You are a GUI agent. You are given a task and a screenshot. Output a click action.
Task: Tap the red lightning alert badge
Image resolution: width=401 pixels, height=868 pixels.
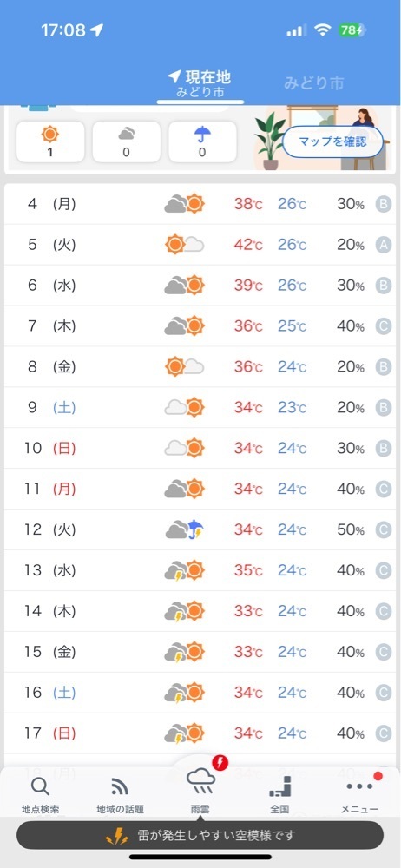pyautogui.click(x=220, y=763)
